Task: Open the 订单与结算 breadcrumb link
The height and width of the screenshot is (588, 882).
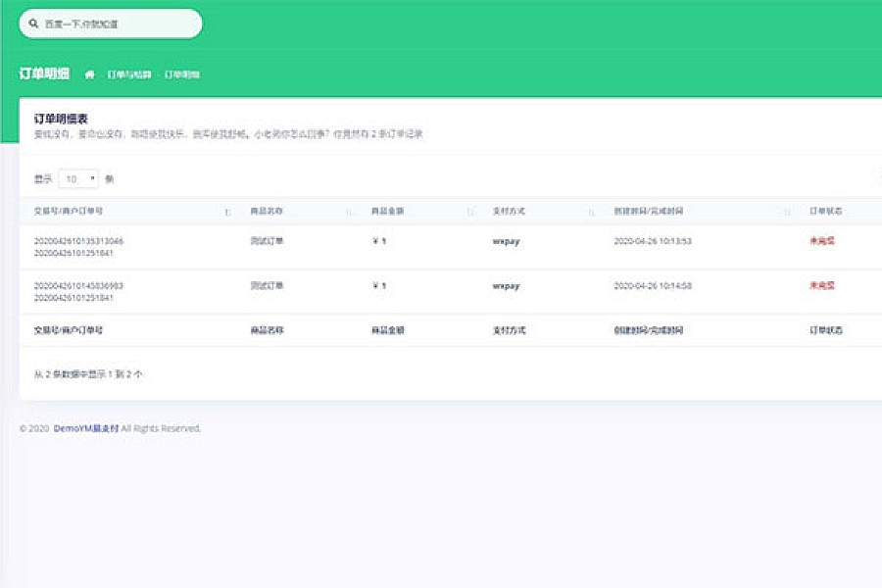Action: tap(129, 74)
